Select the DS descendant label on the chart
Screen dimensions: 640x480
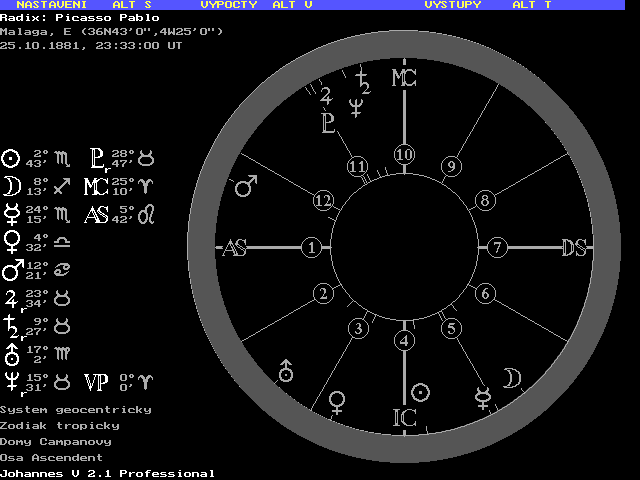point(573,248)
